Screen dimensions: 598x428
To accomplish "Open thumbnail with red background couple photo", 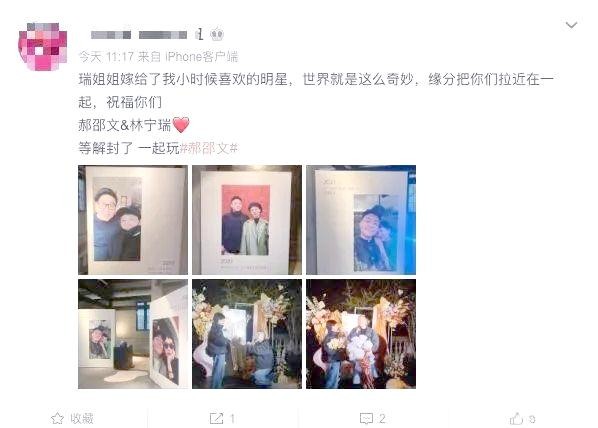I will [247, 220].
